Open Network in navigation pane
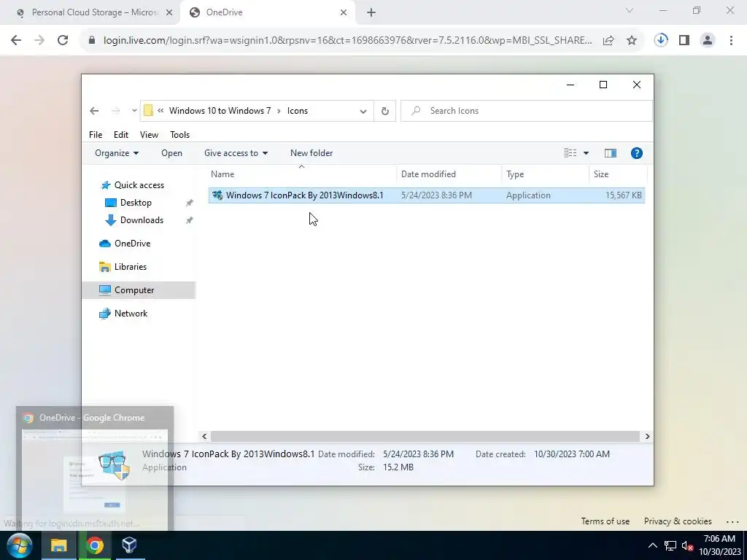 click(x=131, y=314)
